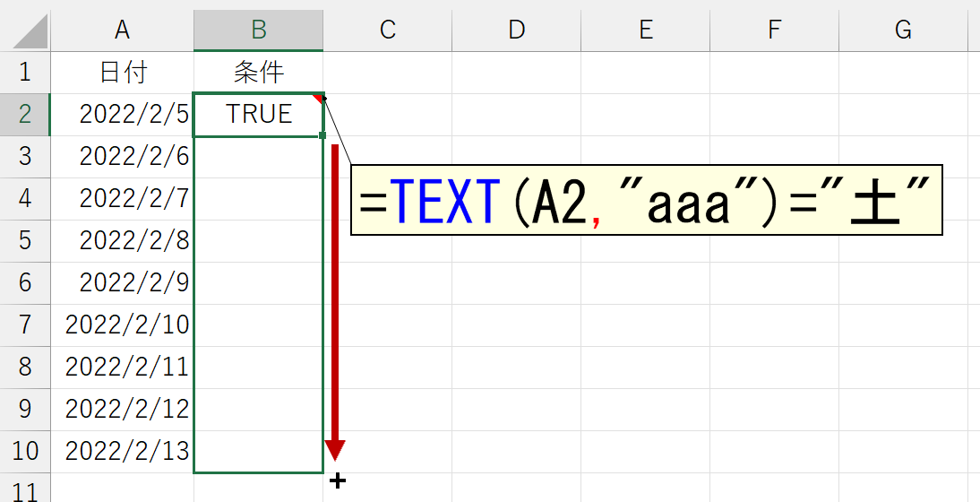Click the date cell 2022/2/6
Image resolution: width=980 pixels, height=502 pixels.
point(123,156)
